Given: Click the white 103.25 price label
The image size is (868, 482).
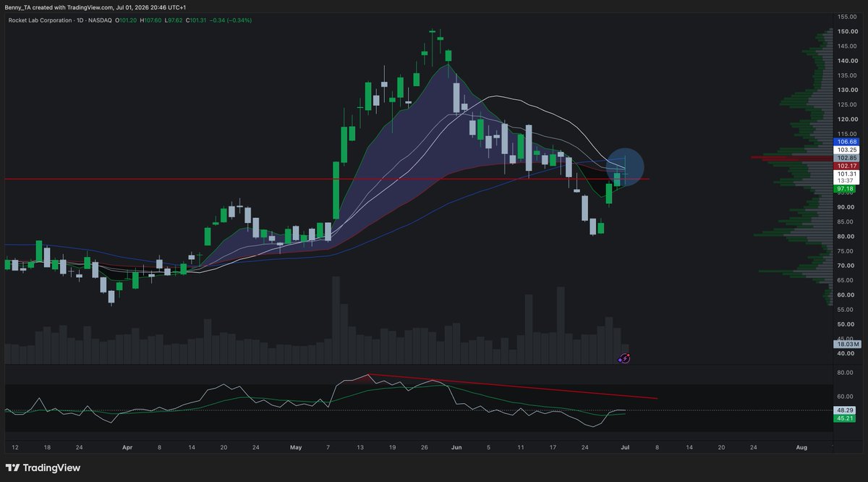Looking at the screenshot, I should (x=846, y=150).
